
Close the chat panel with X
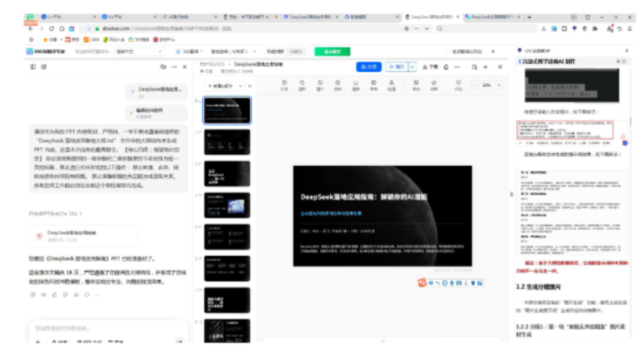coord(185,66)
